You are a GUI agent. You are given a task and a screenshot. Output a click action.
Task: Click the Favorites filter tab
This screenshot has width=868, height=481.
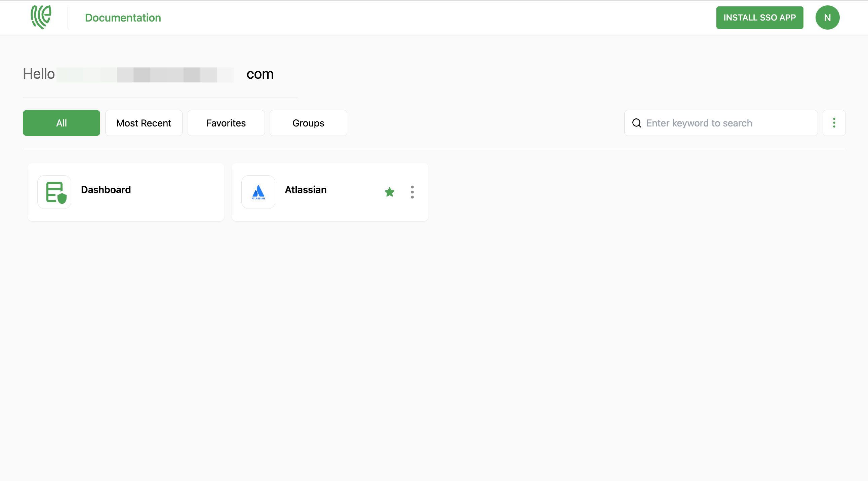tap(226, 123)
